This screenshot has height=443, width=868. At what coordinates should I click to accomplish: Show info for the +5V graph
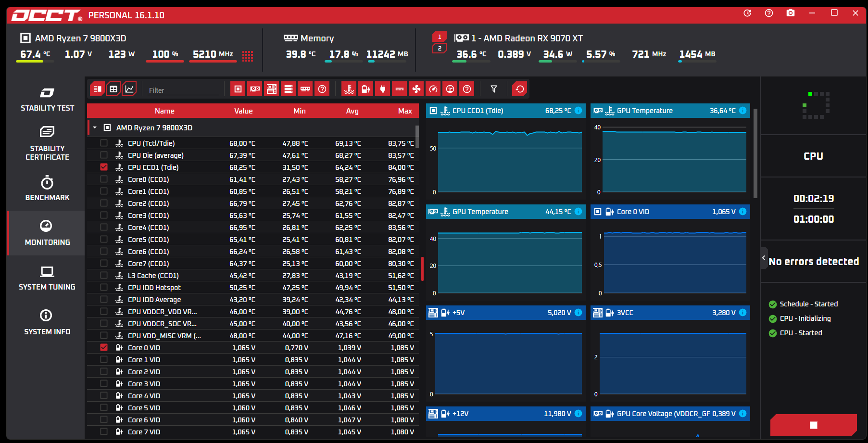pyautogui.click(x=579, y=313)
